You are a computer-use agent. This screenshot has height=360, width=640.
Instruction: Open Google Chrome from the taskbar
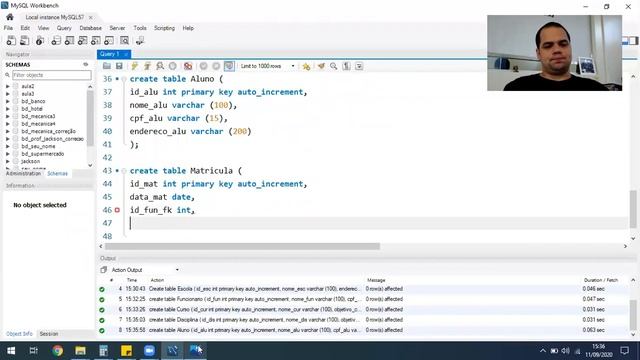(x=58, y=351)
